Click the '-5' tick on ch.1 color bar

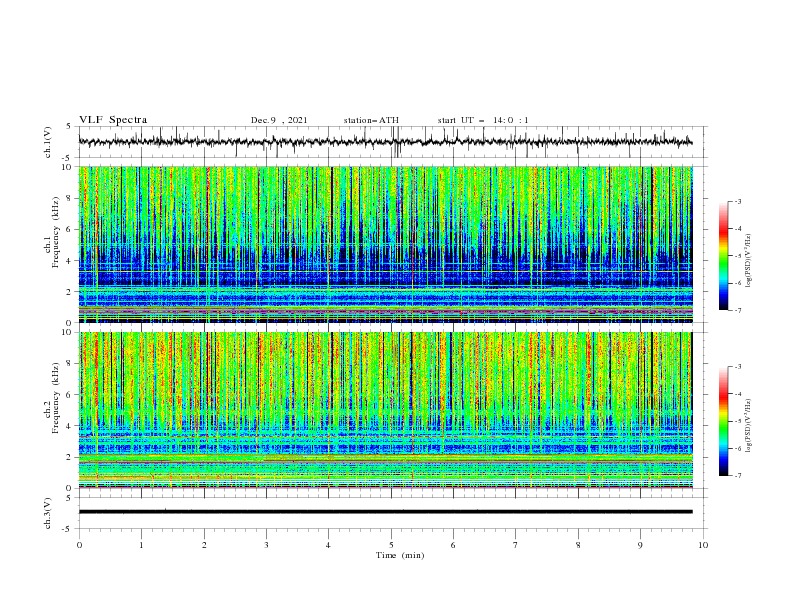click(x=737, y=256)
